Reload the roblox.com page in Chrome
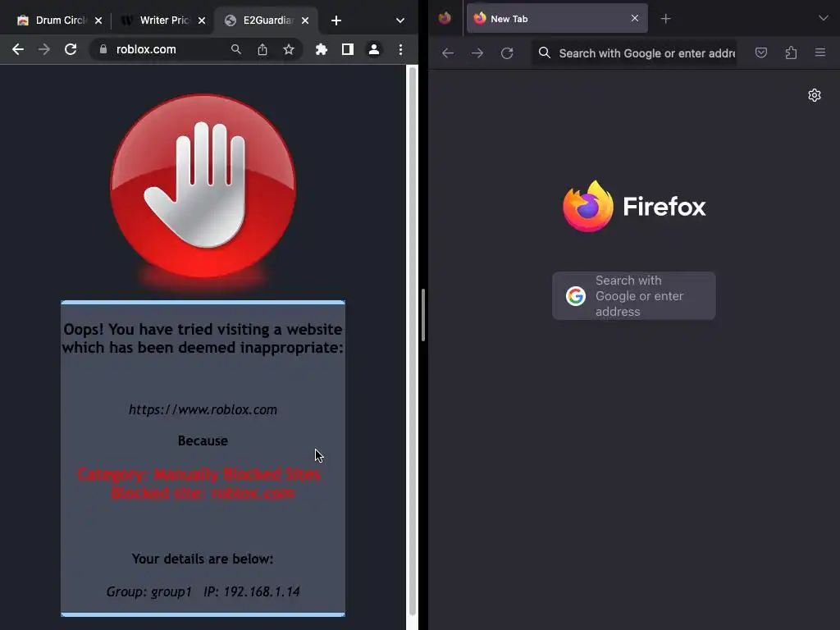This screenshot has width=840, height=630. (71, 49)
